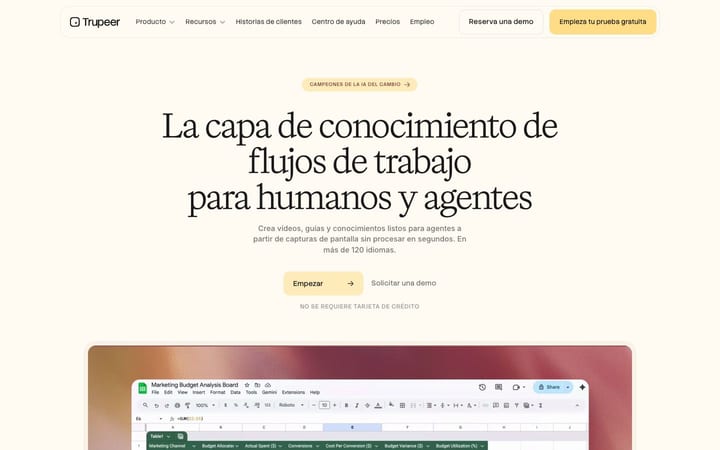Viewport: 720px width, 450px height.
Task: Expand the Recursos dropdown menu
Action: click(205, 22)
